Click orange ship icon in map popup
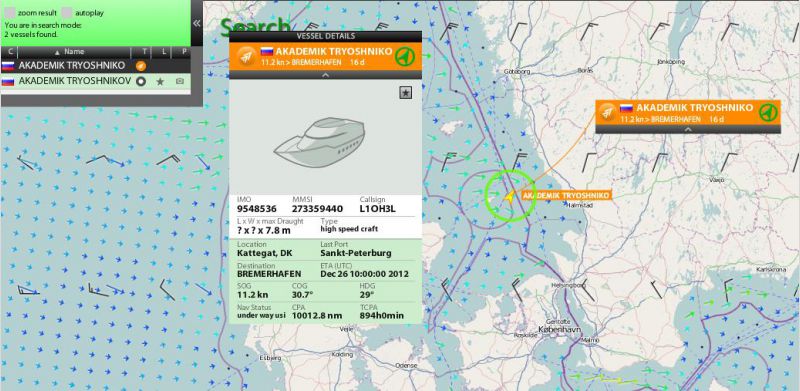This screenshot has width=800, height=391. coord(607,112)
